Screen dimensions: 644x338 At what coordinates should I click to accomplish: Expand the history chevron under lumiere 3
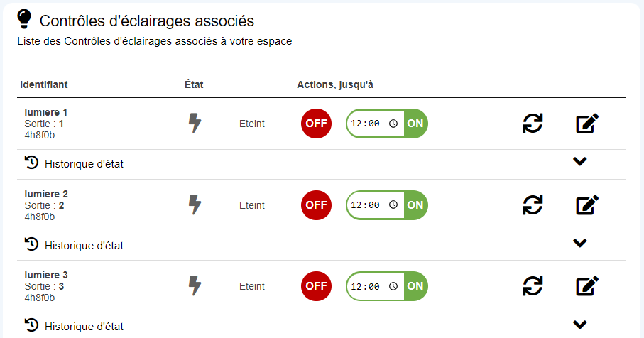(580, 325)
